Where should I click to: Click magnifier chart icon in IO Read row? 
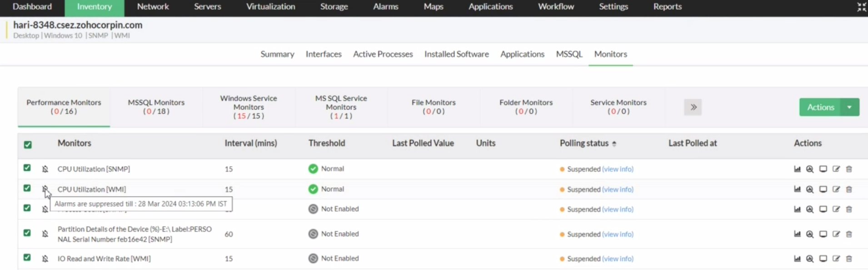pos(810,259)
